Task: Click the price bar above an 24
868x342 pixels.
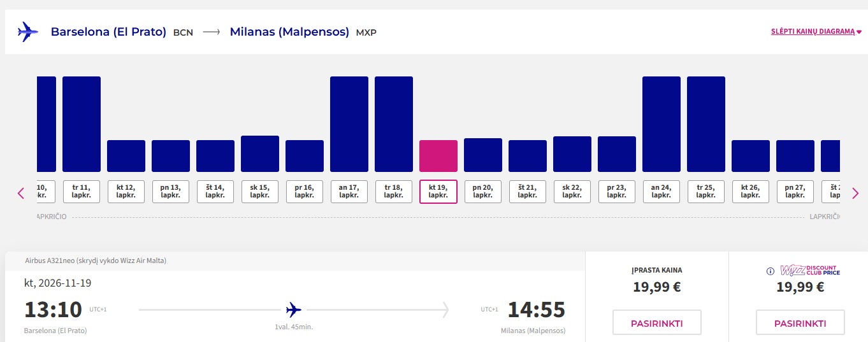Action: pos(662,124)
